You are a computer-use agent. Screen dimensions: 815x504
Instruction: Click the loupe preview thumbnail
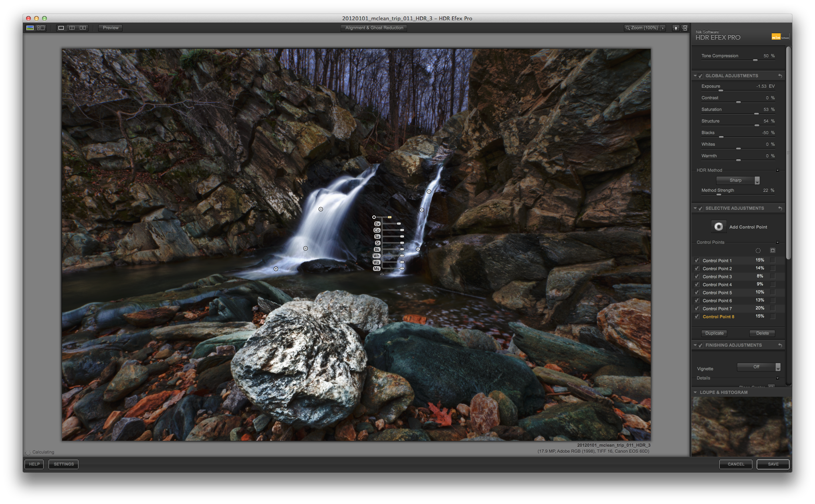[741, 426]
